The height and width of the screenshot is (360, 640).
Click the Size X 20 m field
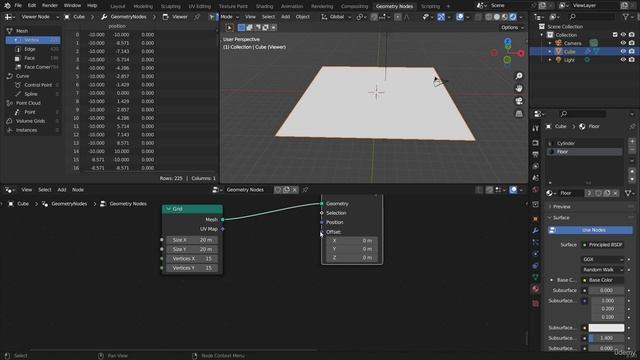click(x=192, y=240)
